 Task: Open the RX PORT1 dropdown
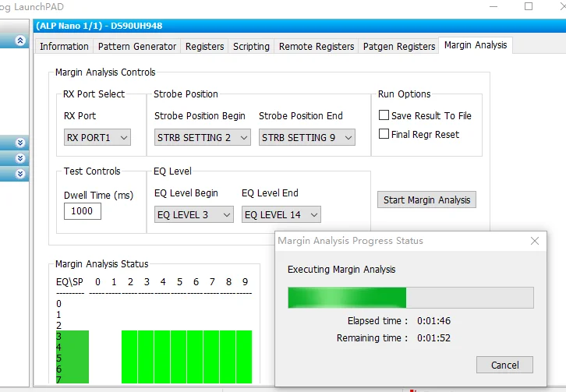97,137
